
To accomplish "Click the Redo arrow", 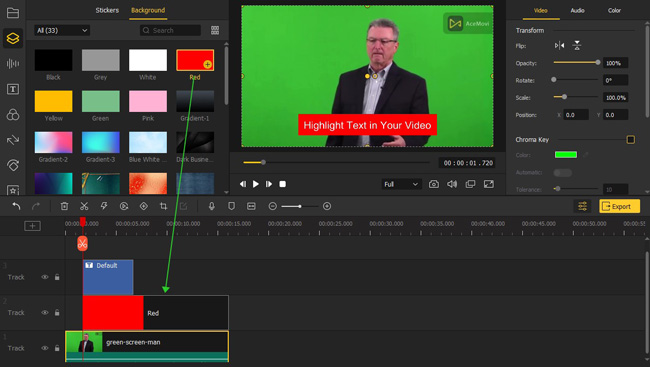I will tap(36, 206).
